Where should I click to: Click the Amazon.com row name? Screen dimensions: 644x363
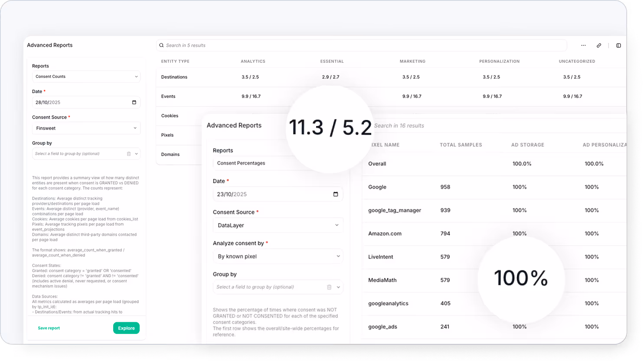coord(385,233)
